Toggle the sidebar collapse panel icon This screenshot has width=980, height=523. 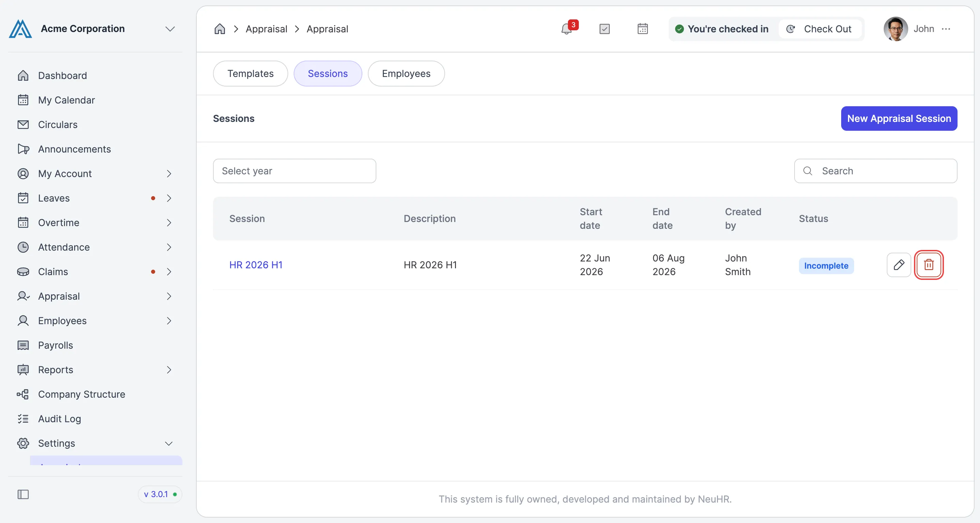tap(23, 494)
